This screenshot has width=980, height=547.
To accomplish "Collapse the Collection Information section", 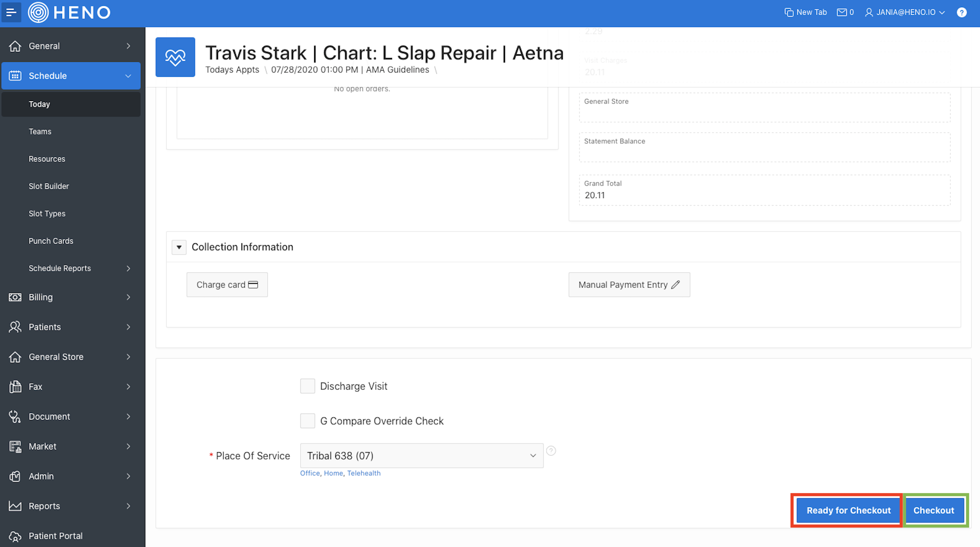I will click(x=179, y=247).
